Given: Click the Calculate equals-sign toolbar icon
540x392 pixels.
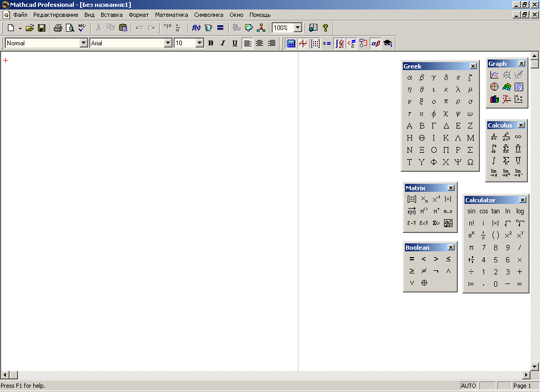Looking at the screenshot, I should pos(220,28).
